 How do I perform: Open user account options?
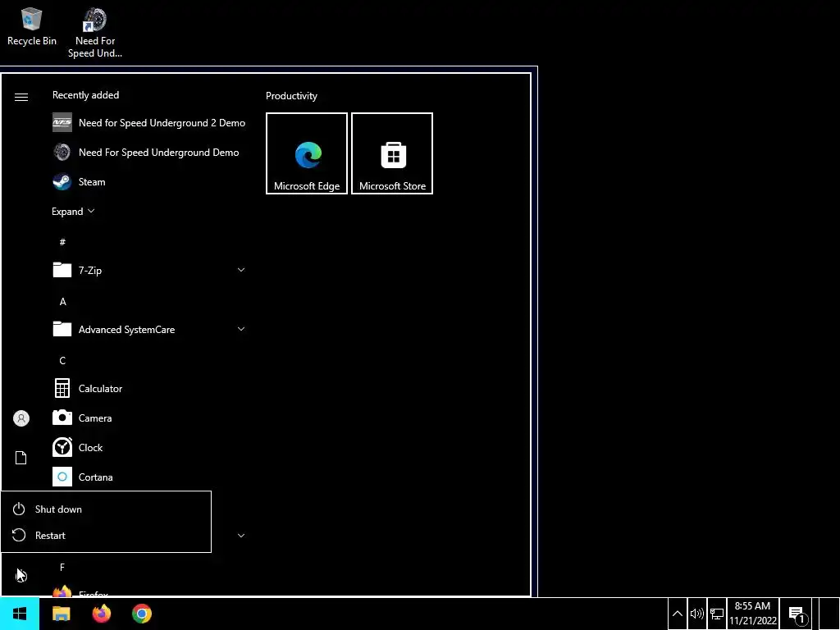click(21, 418)
